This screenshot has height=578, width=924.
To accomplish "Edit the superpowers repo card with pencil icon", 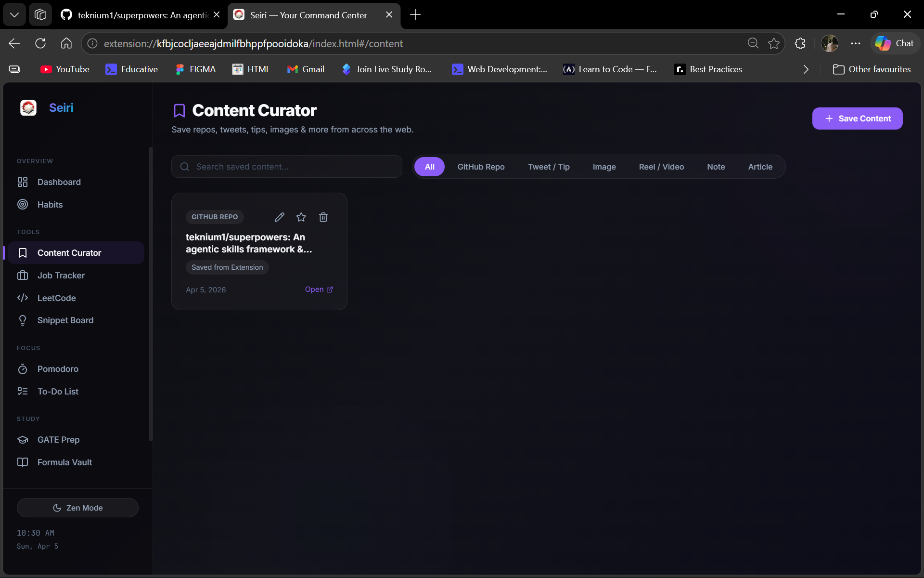I will 279,217.
